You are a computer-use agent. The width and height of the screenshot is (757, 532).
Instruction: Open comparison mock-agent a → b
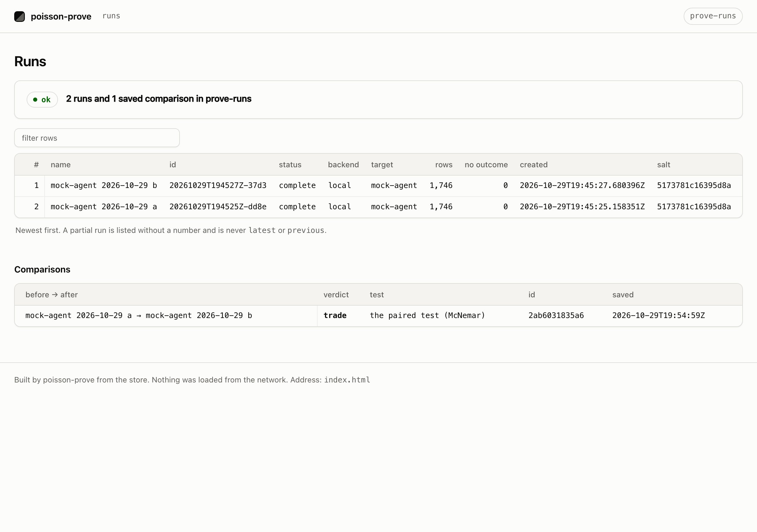point(139,315)
